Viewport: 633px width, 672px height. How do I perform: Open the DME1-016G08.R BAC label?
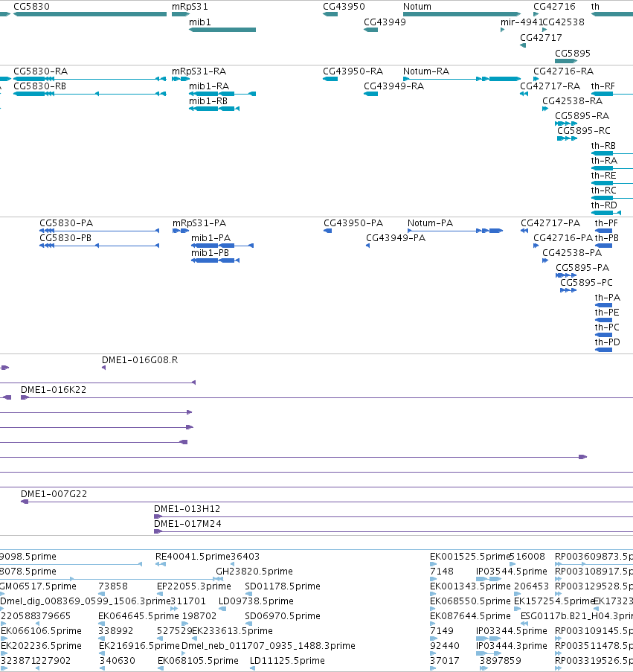(140, 360)
